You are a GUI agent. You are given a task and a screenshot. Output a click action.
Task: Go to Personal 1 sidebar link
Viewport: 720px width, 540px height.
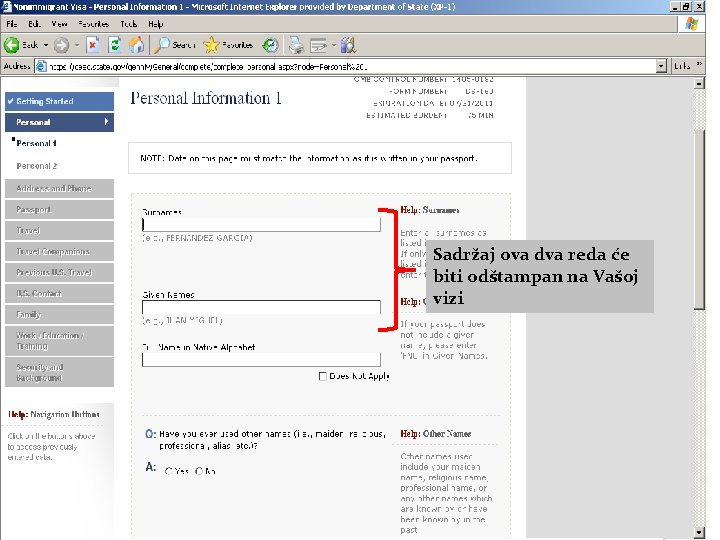[36, 143]
